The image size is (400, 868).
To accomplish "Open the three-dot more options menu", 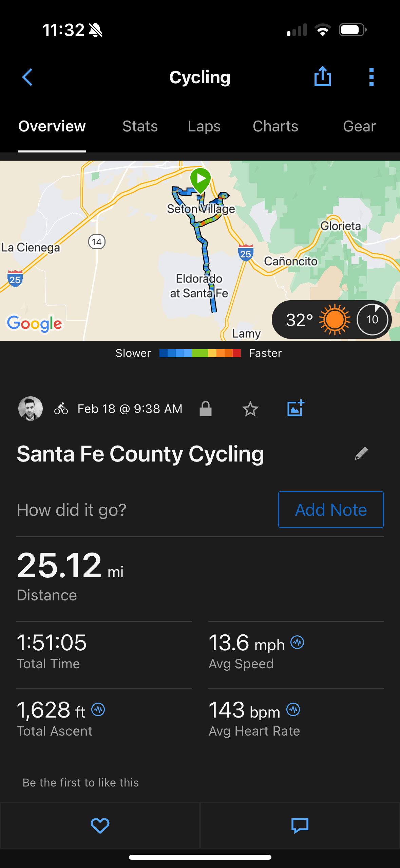I will [x=372, y=77].
